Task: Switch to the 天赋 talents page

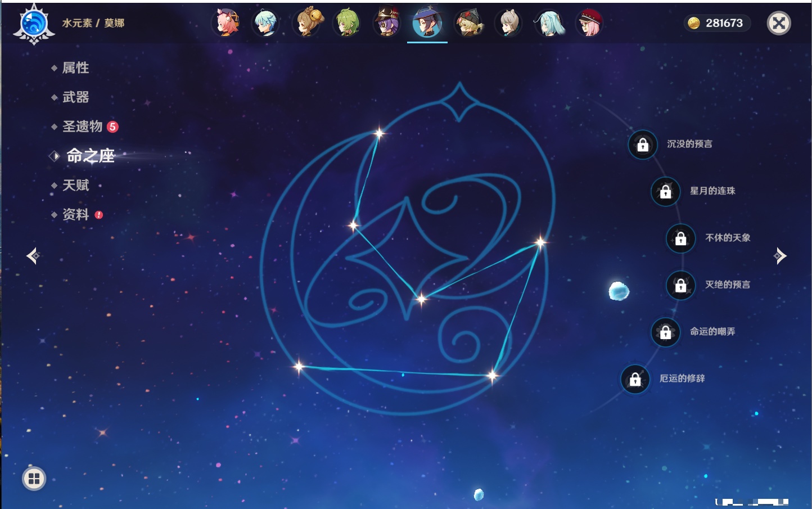Action: (x=75, y=186)
